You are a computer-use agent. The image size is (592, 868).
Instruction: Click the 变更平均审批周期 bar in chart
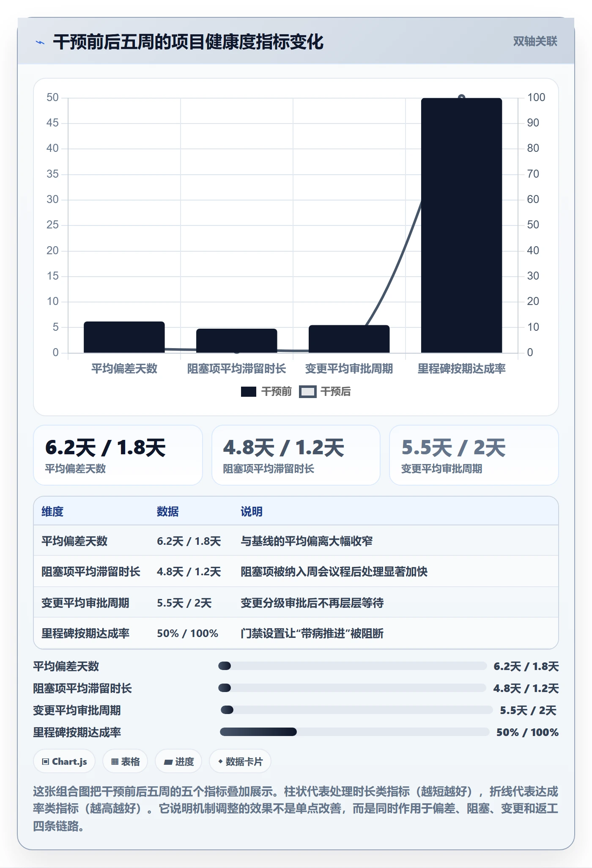coord(349,339)
